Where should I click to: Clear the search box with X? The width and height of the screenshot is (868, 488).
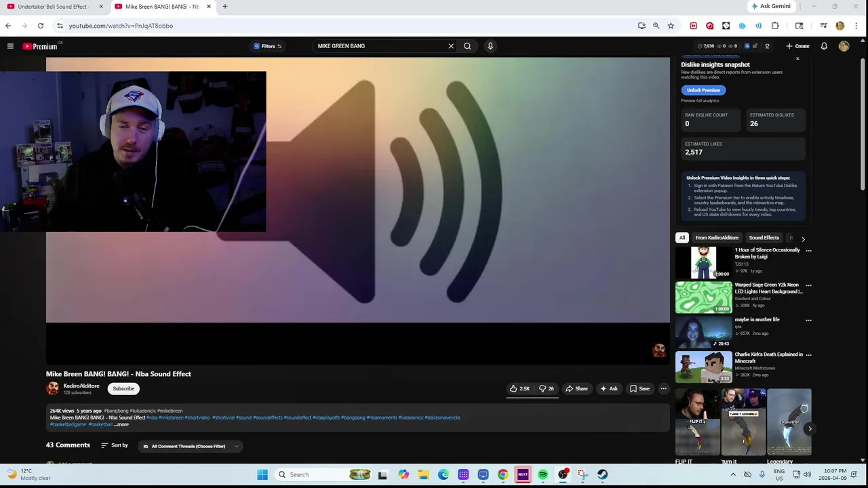tap(451, 46)
